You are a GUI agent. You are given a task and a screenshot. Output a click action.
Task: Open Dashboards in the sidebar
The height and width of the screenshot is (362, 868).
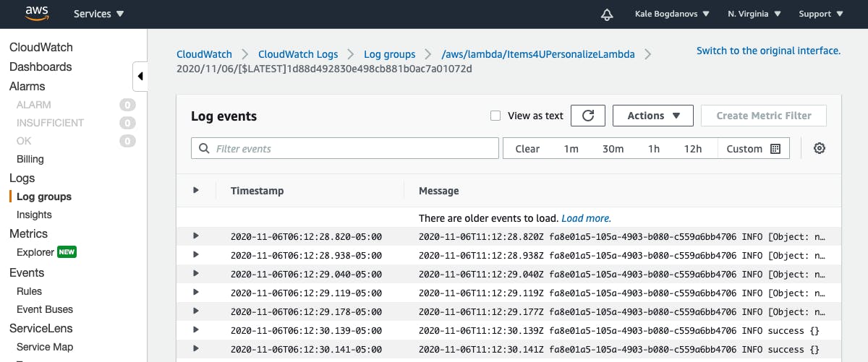(41, 67)
